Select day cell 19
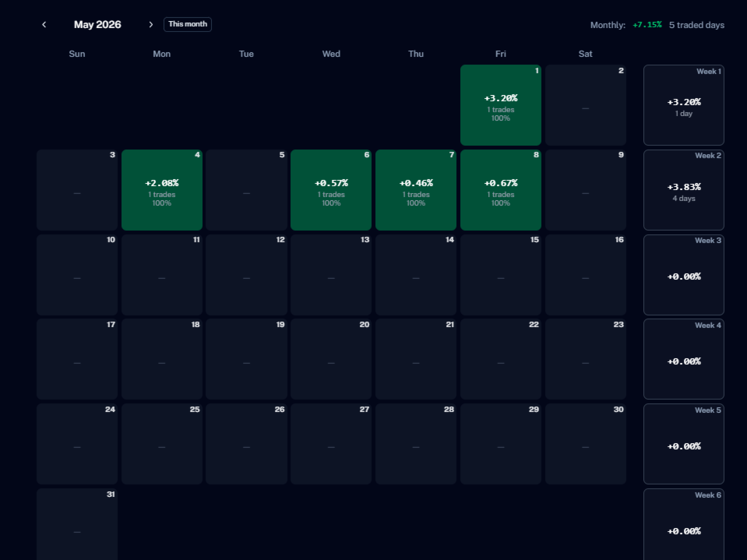 click(x=246, y=359)
